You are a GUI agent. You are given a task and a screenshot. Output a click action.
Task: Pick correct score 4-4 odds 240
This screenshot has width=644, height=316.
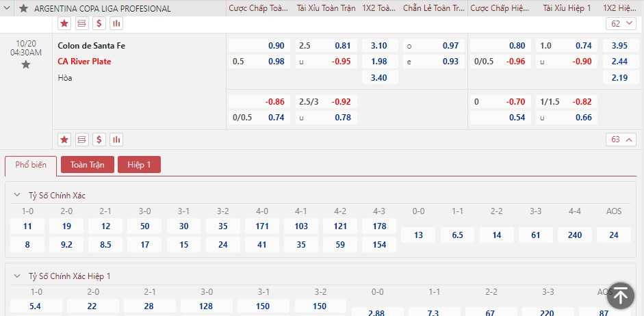(x=575, y=235)
